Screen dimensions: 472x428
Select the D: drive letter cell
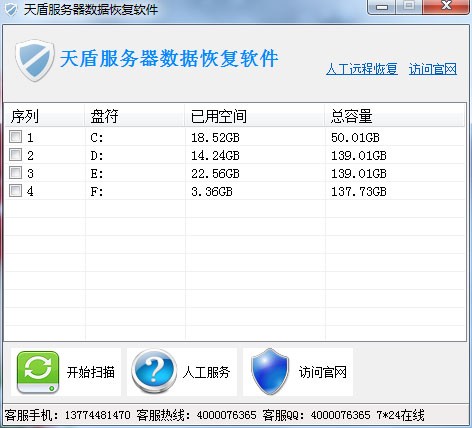pyautogui.click(x=97, y=155)
